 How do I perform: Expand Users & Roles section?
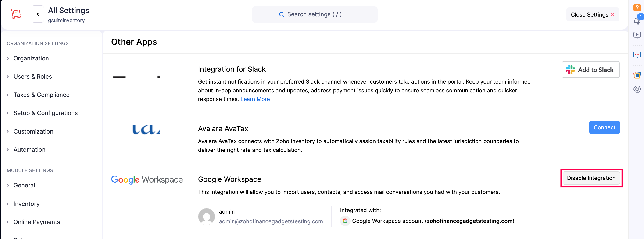pyautogui.click(x=32, y=77)
